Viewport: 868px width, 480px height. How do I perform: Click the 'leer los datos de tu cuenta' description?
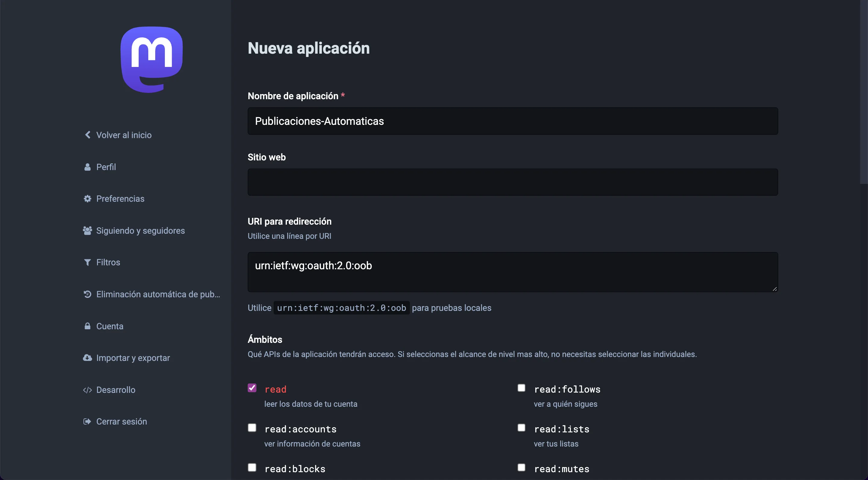311,404
